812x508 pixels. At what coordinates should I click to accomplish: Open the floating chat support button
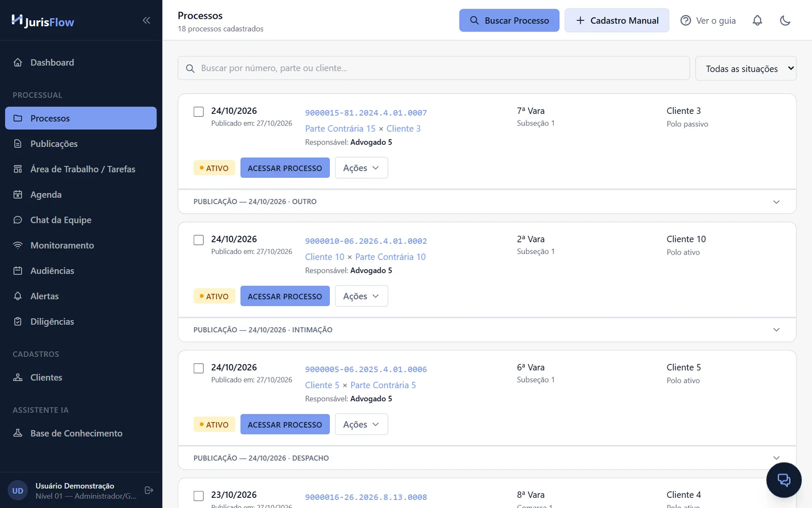point(784,480)
